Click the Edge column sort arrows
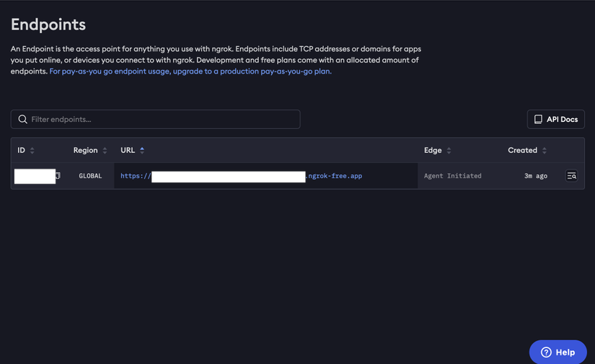595x364 pixels. (449, 151)
